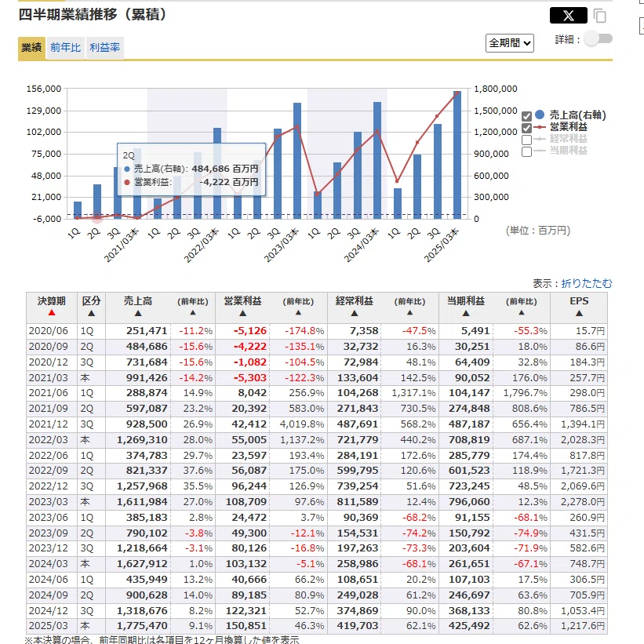Click the 1,796.7% growth cell
The image size is (644, 644).
tap(526, 393)
